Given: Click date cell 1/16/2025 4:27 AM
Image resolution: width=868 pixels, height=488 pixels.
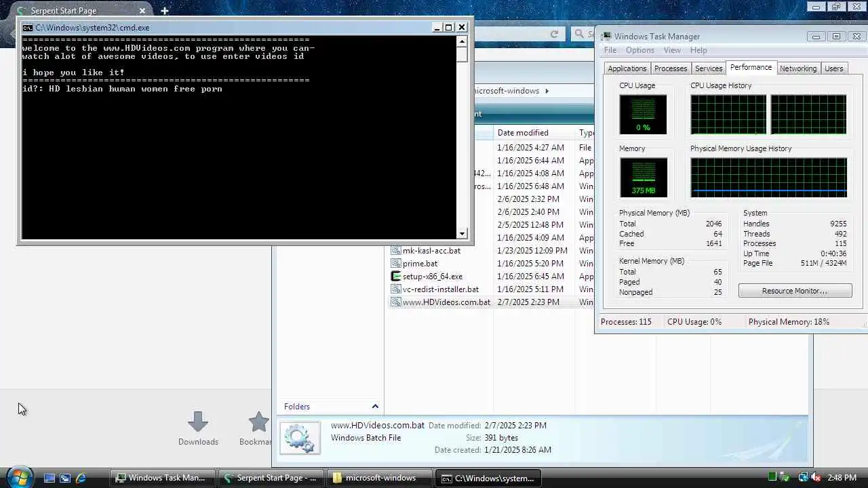Looking at the screenshot, I should tap(530, 148).
